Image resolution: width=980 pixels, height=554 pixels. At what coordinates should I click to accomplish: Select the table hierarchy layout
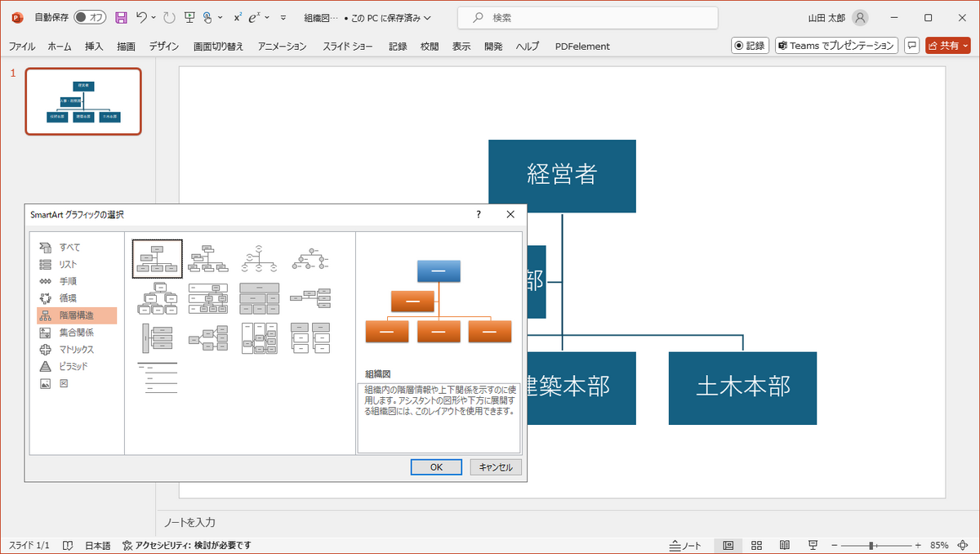tap(259, 298)
